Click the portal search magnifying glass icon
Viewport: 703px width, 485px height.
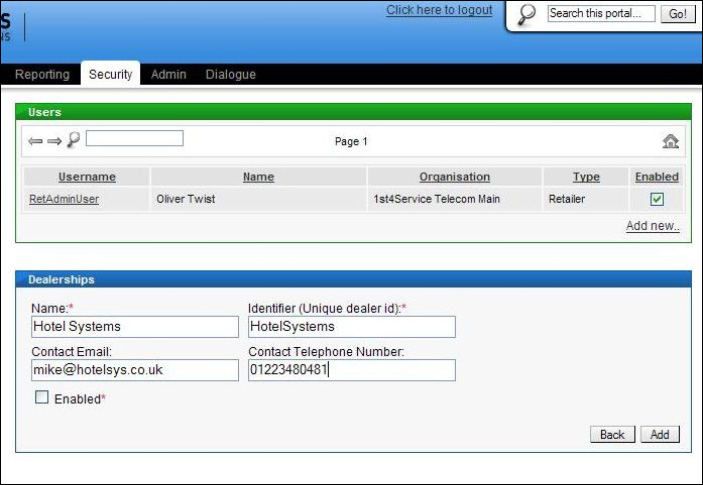528,14
